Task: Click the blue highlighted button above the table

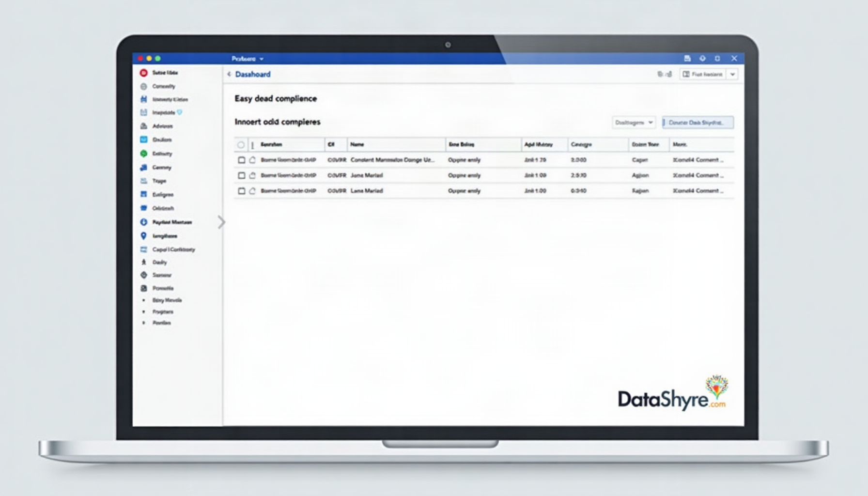Action: pos(697,123)
